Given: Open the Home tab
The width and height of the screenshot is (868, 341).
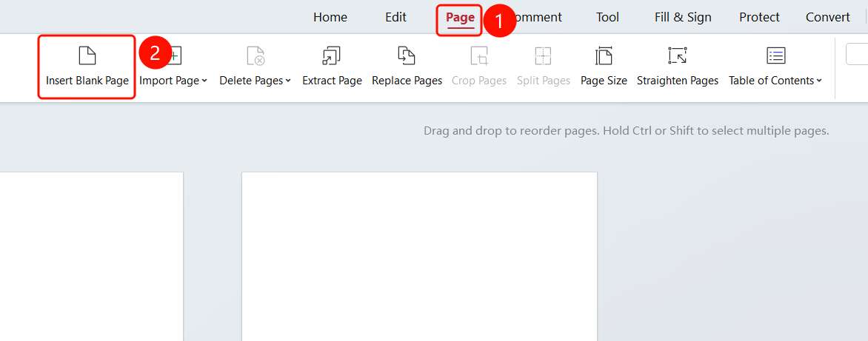Looking at the screenshot, I should point(330,18).
